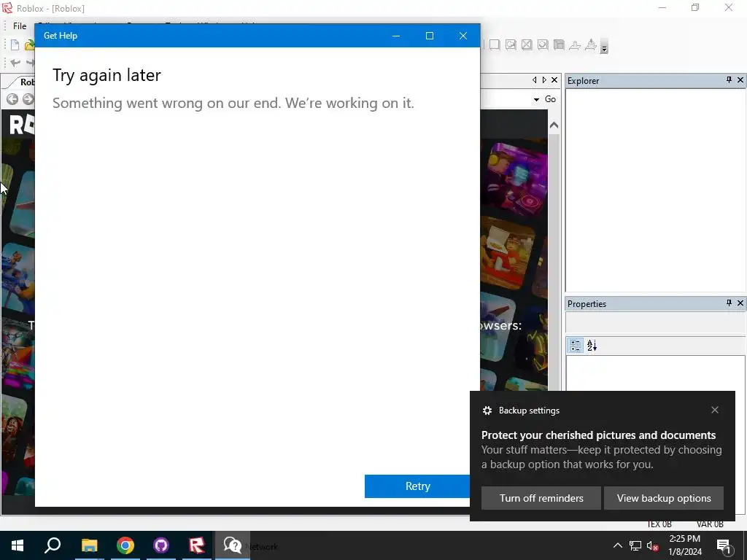Open GitHub Desktop from taskbar
This screenshot has height=560, width=747.
point(161,545)
